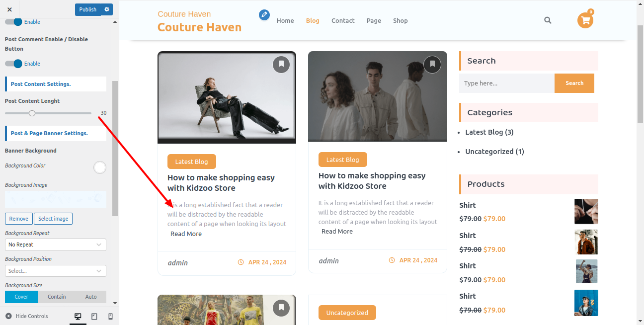Click the blue pencil edit shortcut icon
The image size is (644, 325).
coord(264,15)
